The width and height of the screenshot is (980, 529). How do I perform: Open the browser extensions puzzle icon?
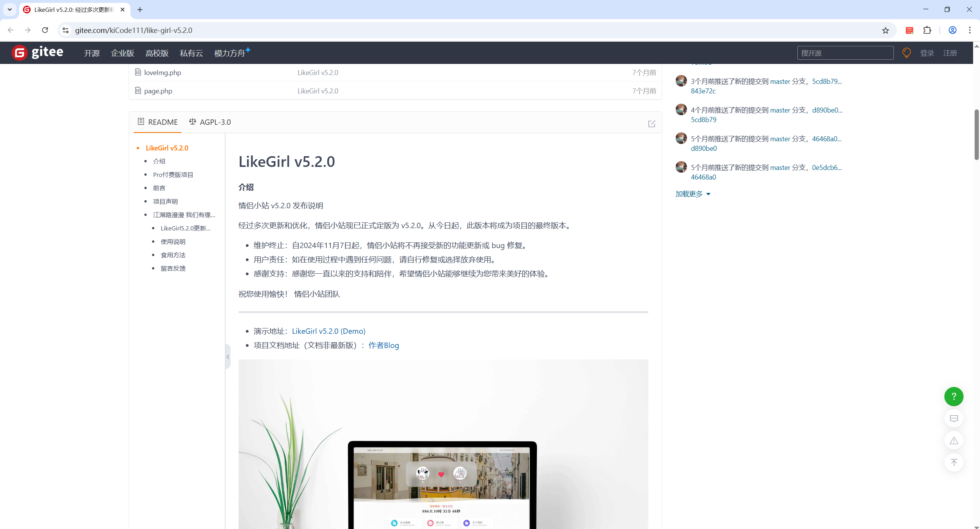click(927, 30)
